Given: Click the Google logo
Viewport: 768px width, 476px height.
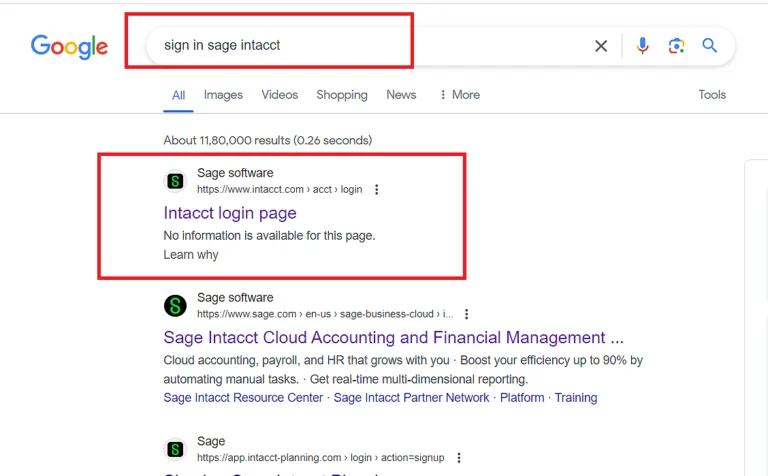Looking at the screenshot, I should coord(69,46).
